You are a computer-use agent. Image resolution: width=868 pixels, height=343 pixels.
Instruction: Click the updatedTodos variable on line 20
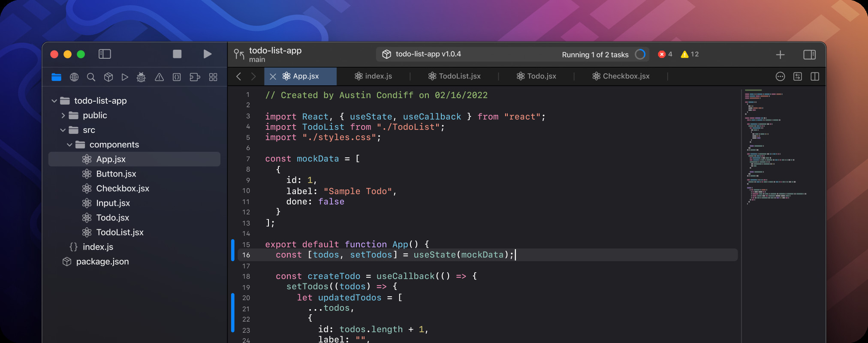(350, 298)
